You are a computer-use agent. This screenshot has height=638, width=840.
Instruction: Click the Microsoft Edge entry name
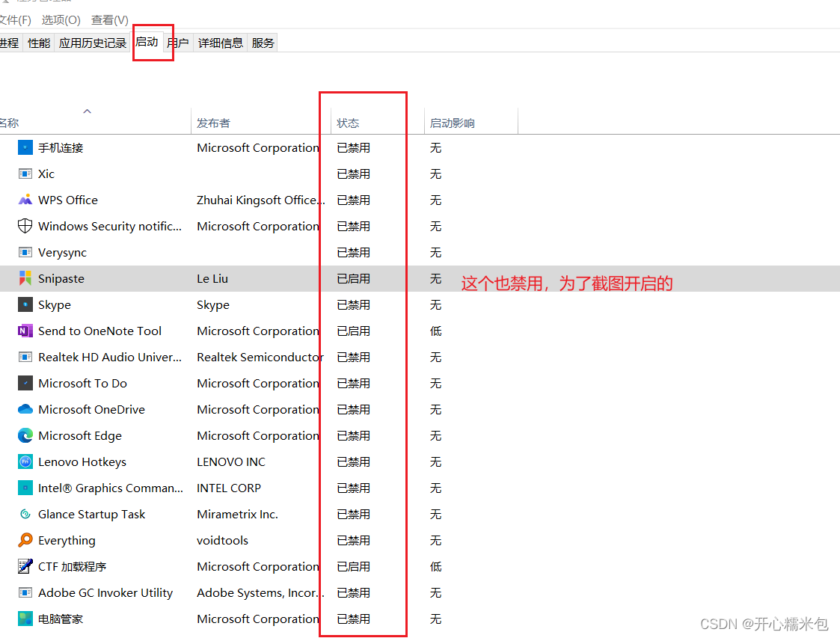pos(80,435)
